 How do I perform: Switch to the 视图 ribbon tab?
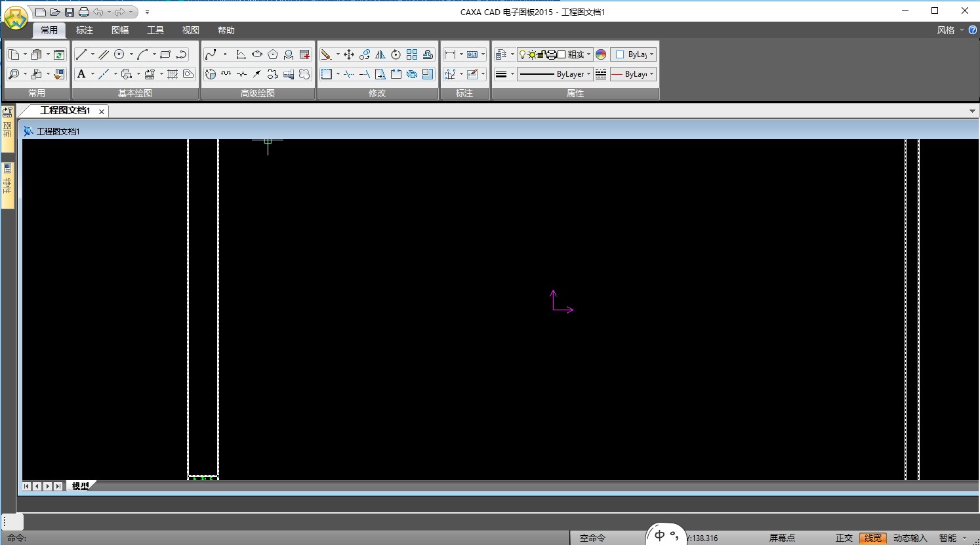[x=191, y=30]
